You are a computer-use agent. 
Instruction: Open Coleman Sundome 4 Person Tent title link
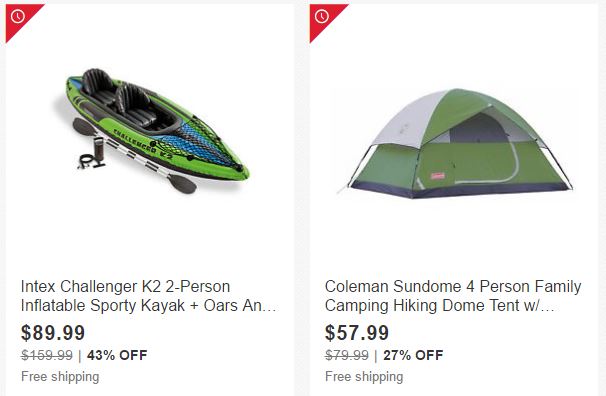pyautogui.click(x=453, y=296)
